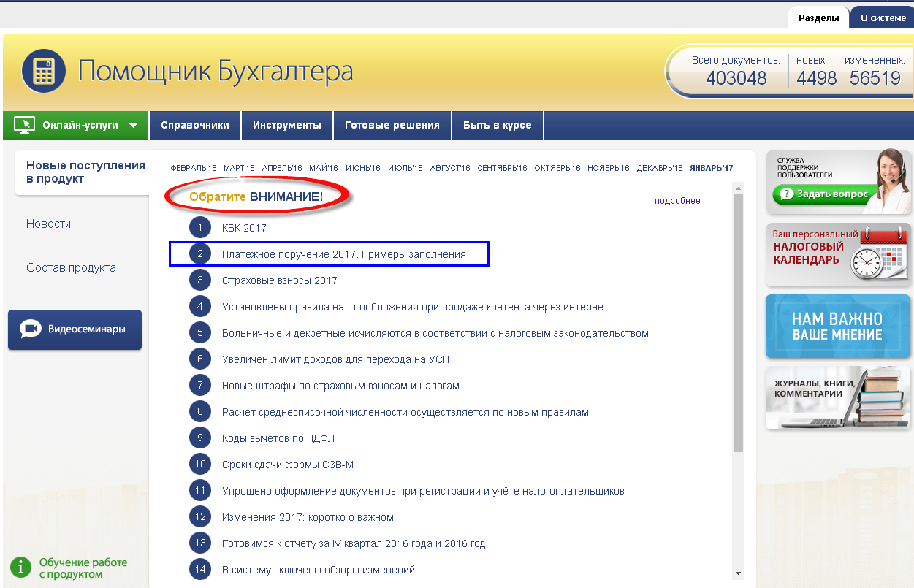Image resolution: width=914 pixels, height=588 pixels.
Task: Click the numbered circle 7 icon
Action: (200, 386)
